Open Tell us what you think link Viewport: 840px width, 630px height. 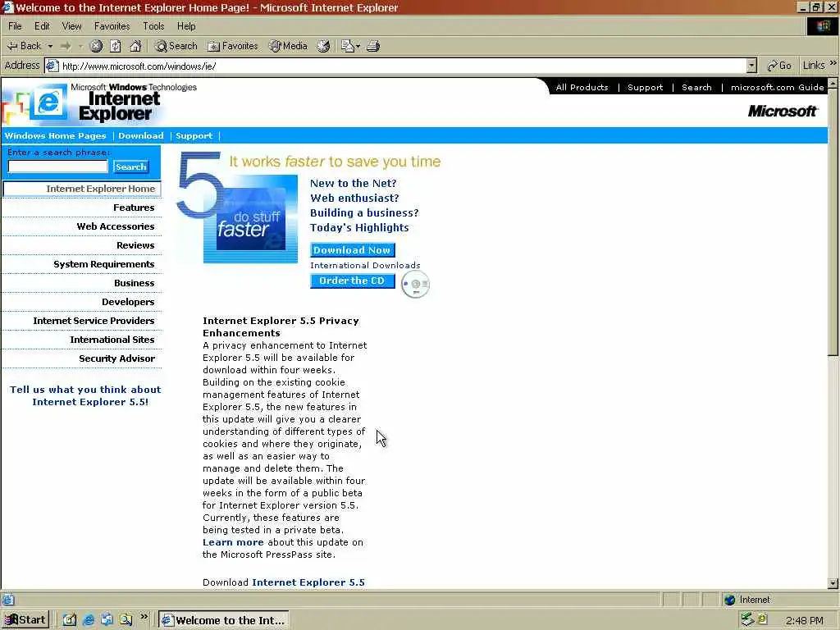point(85,396)
